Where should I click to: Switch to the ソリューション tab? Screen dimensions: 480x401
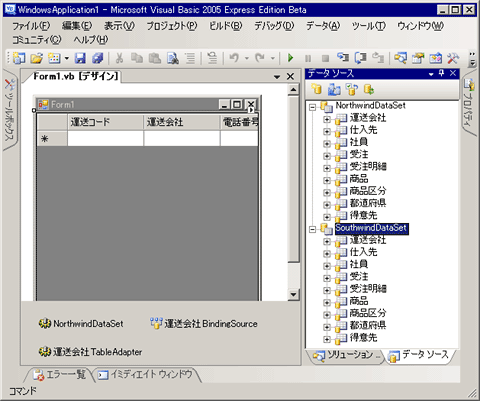click(345, 356)
